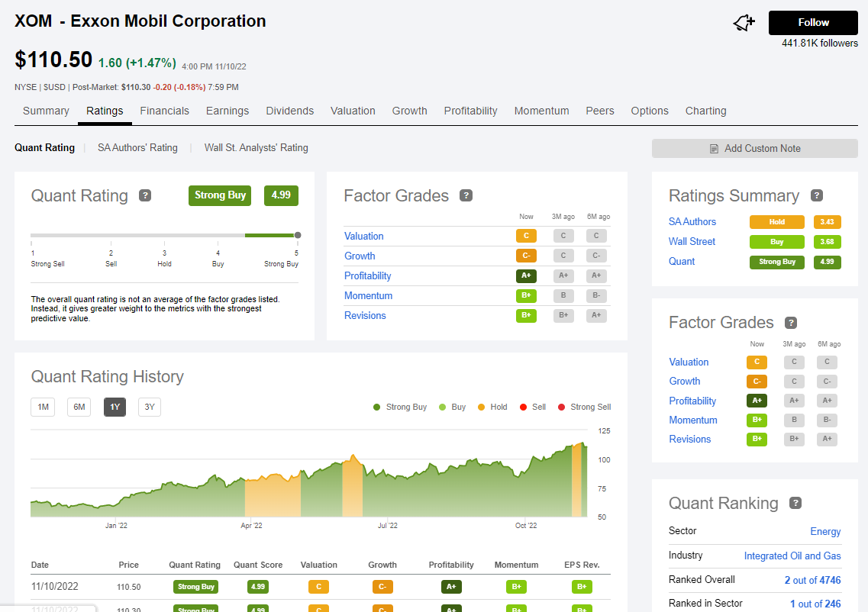Open Valuation link in sidebar Factor Grades
868x612 pixels.
(x=689, y=362)
